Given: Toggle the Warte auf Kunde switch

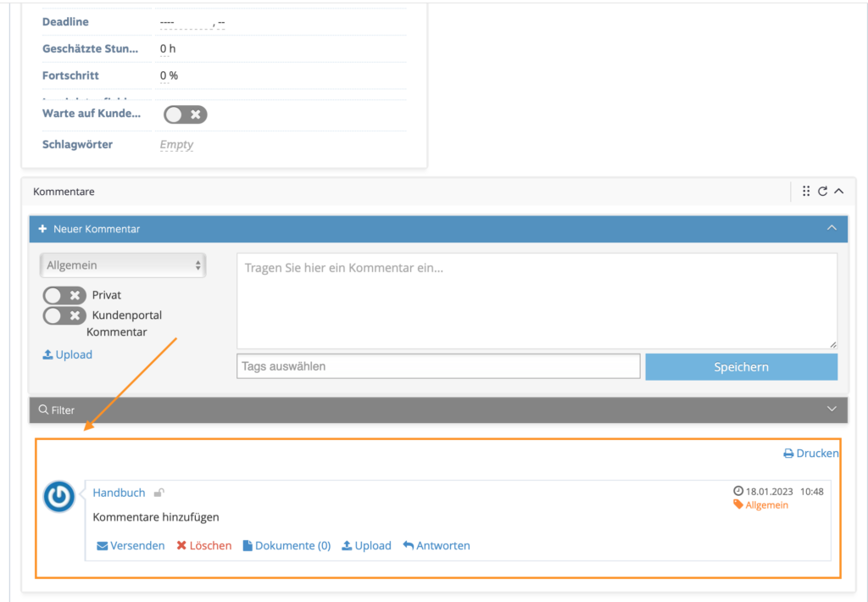Looking at the screenshot, I should tap(186, 114).
